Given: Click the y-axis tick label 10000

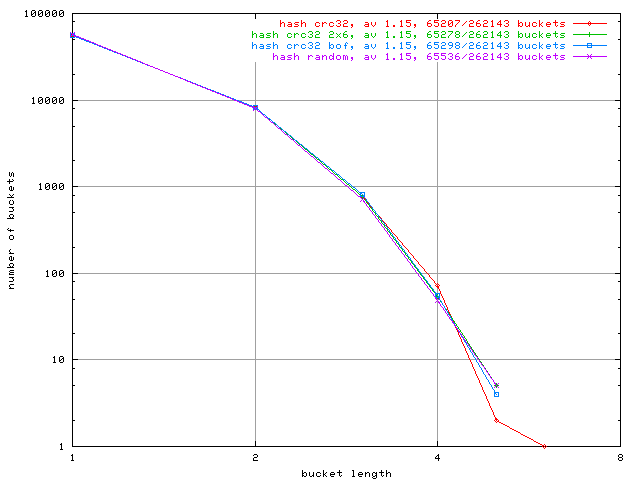Looking at the screenshot, I should (x=48, y=100).
